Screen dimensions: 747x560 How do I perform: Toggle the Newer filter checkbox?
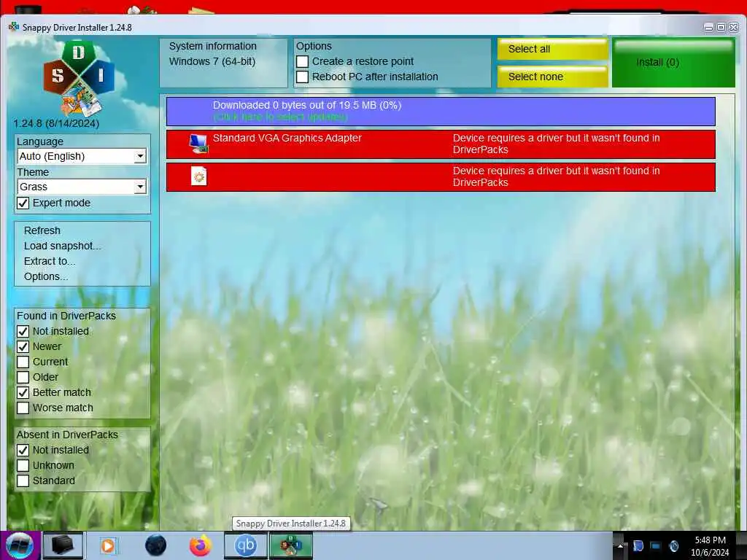tap(23, 346)
